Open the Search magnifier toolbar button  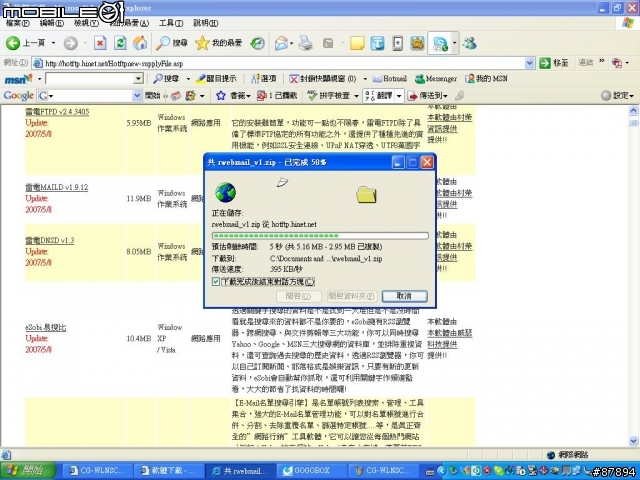point(172,43)
